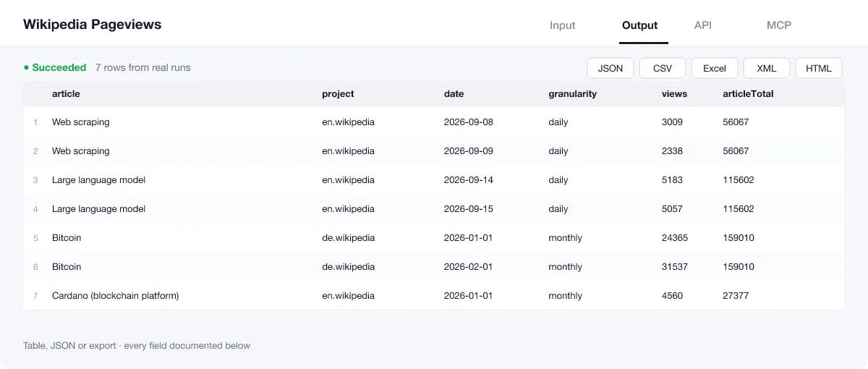The image size is (868, 369).
Task: Export results as XML
Action: [x=767, y=68]
